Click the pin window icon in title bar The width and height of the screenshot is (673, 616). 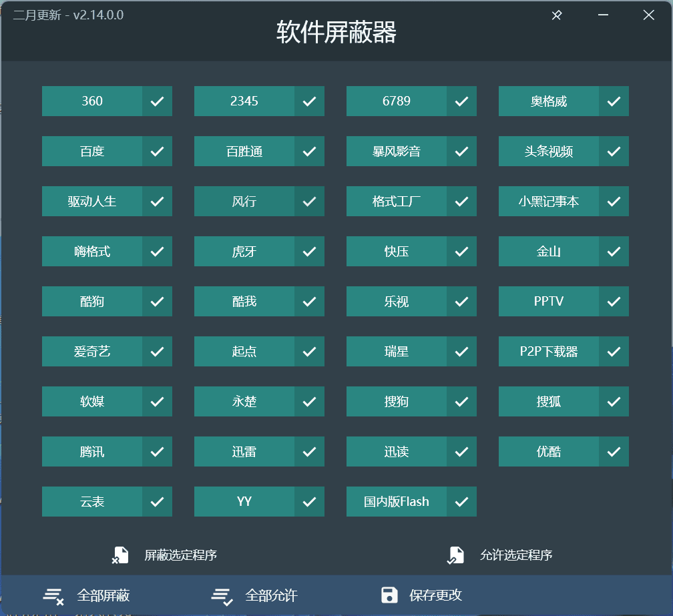[557, 15]
